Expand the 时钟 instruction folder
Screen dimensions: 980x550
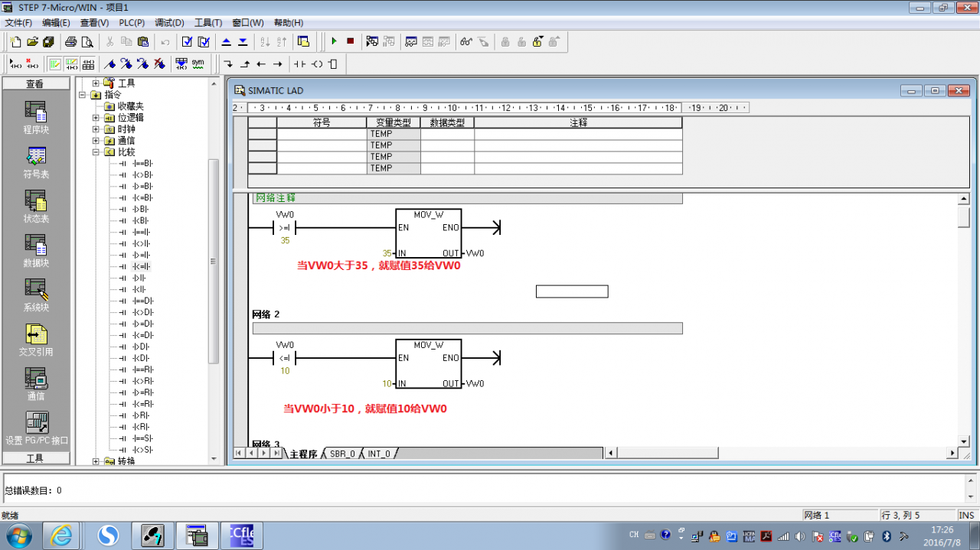click(x=96, y=129)
